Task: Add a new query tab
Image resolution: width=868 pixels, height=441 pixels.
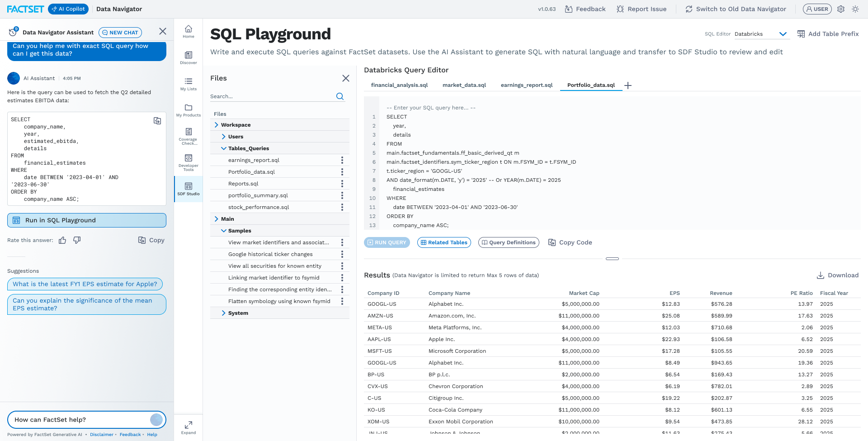Action: (628, 85)
